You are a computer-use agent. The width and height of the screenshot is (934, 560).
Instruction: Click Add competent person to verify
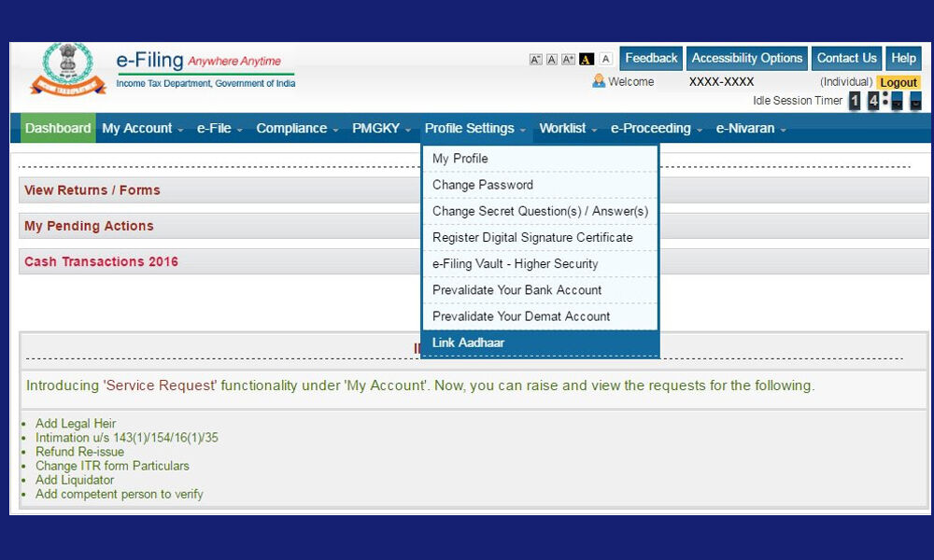pos(120,494)
